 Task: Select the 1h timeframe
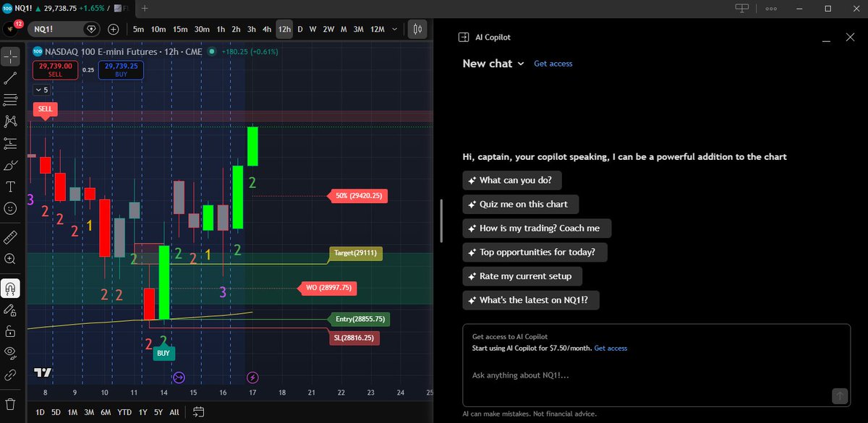coord(221,30)
